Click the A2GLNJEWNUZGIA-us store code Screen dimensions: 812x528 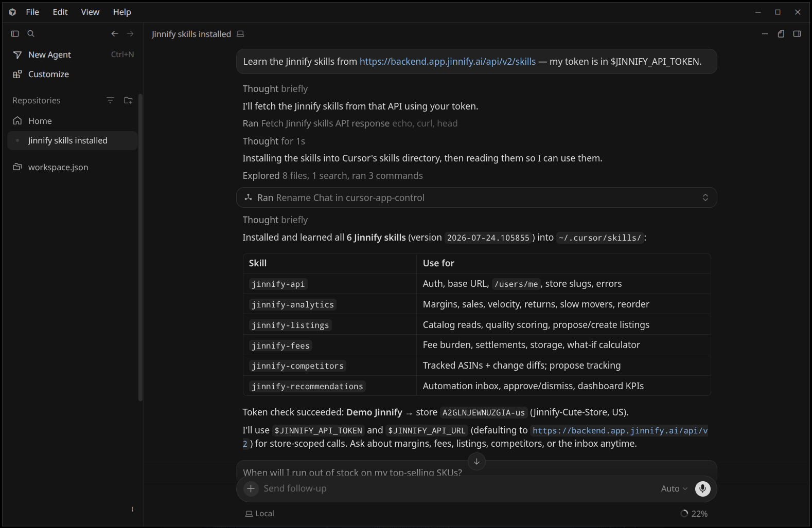pos(484,412)
